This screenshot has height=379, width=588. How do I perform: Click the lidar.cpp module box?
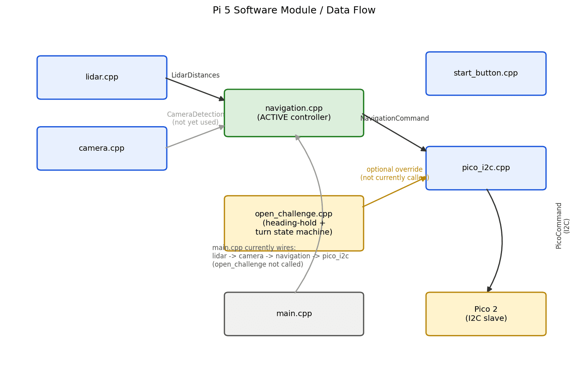102,78
